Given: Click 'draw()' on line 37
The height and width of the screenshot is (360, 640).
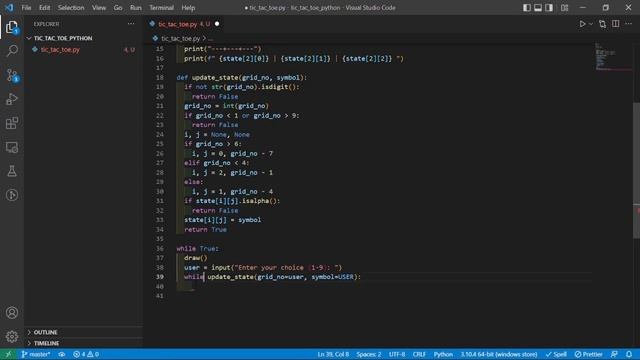Looking at the screenshot, I should pyautogui.click(x=196, y=258).
